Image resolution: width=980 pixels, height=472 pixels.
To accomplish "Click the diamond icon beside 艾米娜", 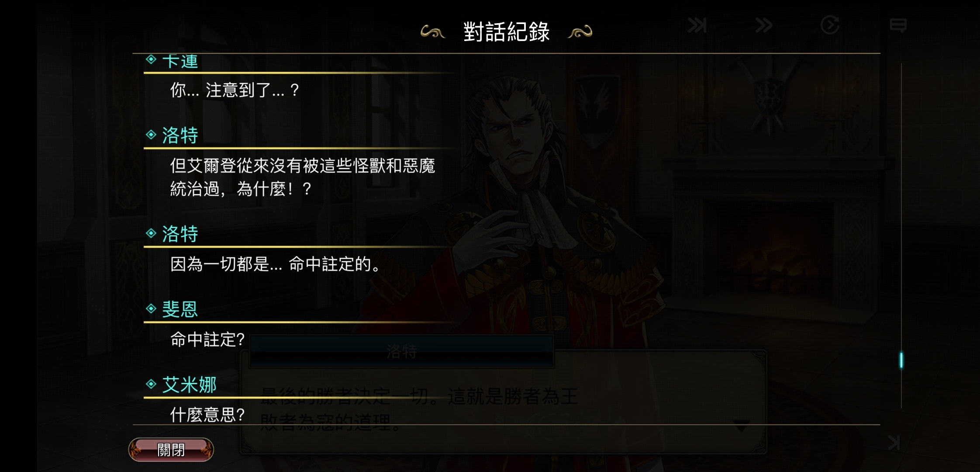I will pos(151,384).
